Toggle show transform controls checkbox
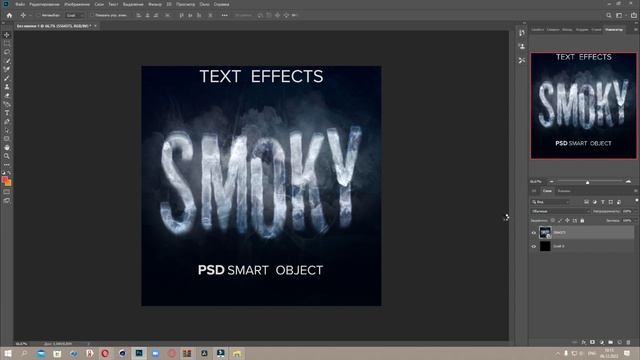The height and width of the screenshot is (360, 640). (92, 15)
